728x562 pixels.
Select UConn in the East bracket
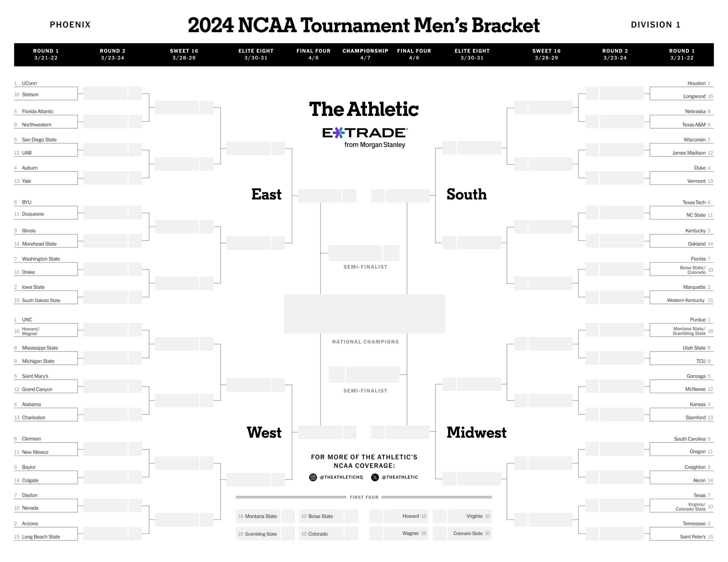point(29,83)
